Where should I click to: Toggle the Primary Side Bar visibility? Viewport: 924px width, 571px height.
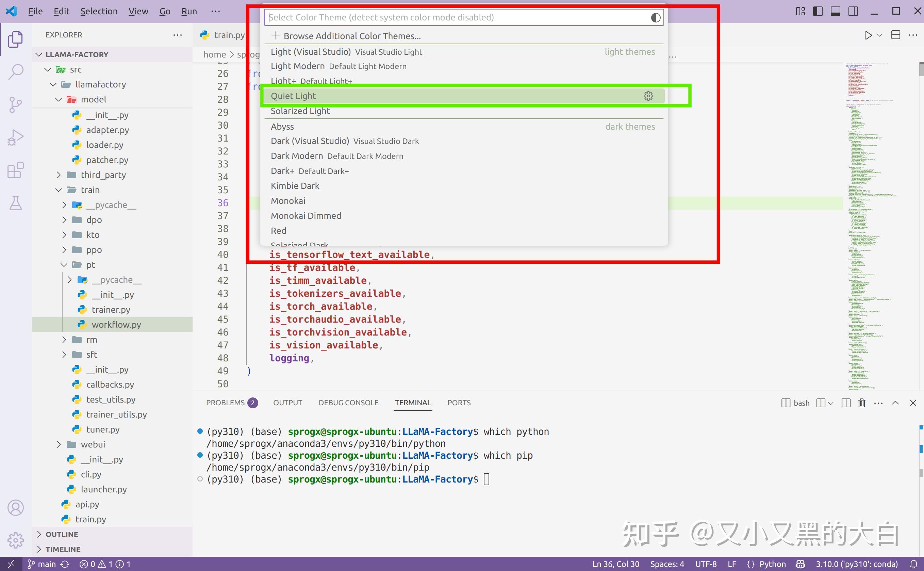[x=818, y=11]
